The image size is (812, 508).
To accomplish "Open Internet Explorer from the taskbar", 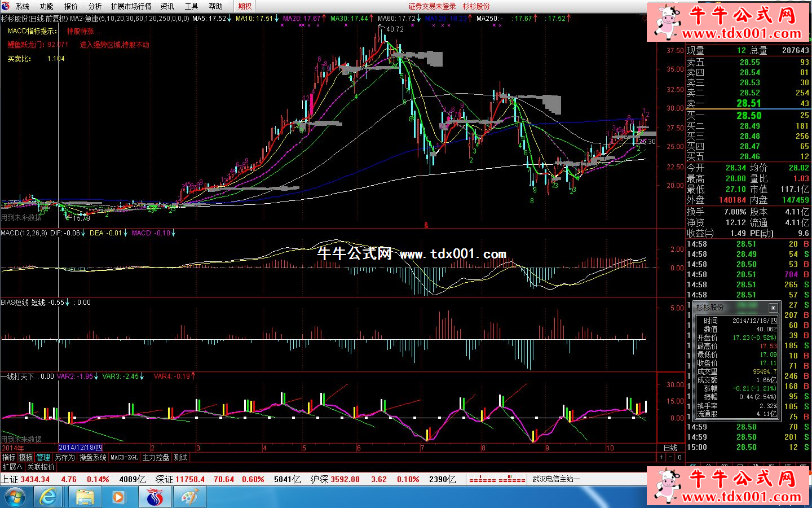I will (48, 497).
